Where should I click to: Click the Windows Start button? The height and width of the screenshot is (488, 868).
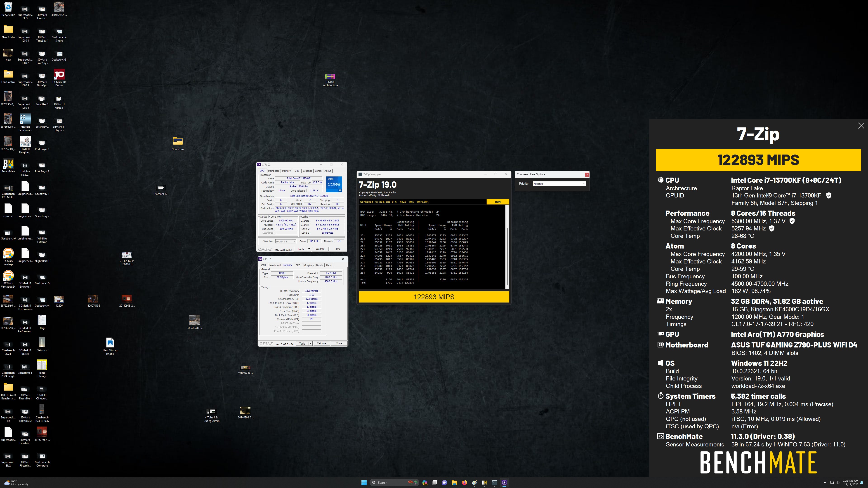(364, 483)
